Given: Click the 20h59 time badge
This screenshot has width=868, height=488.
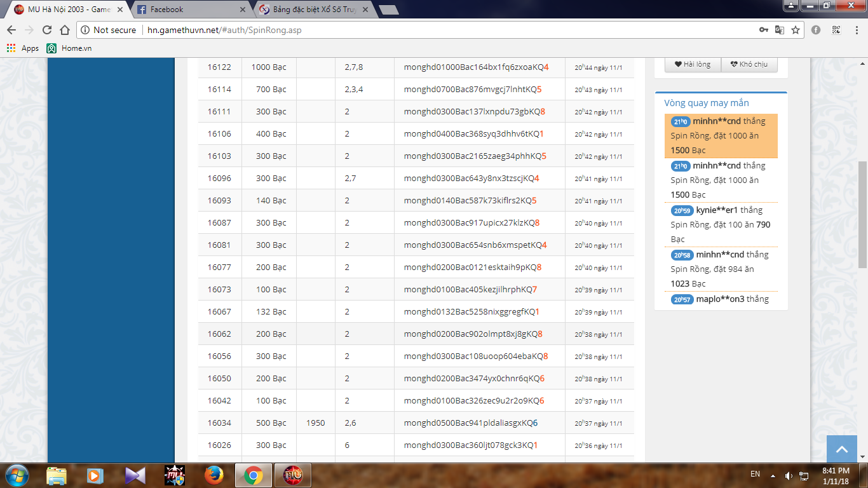Looking at the screenshot, I should 682,210.
